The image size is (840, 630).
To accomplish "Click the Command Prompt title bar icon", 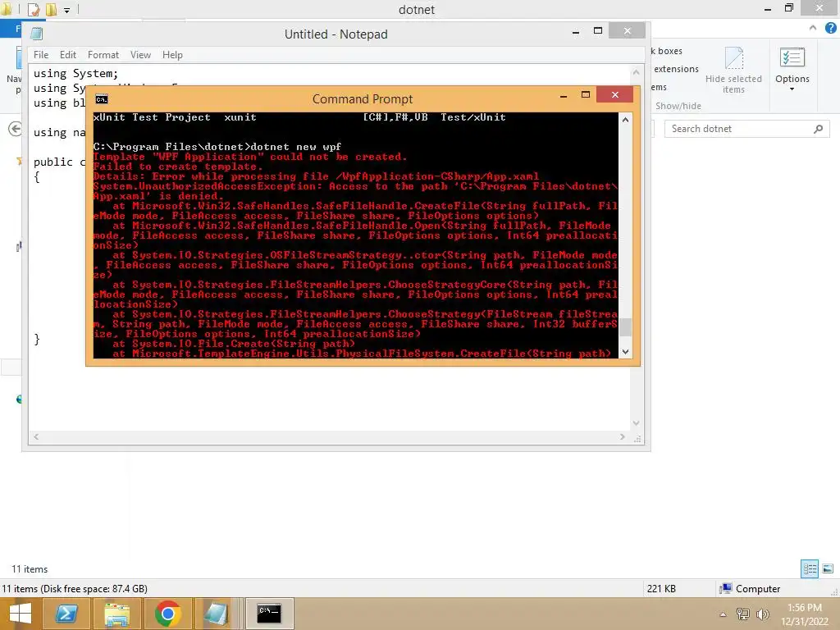I will point(101,99).
